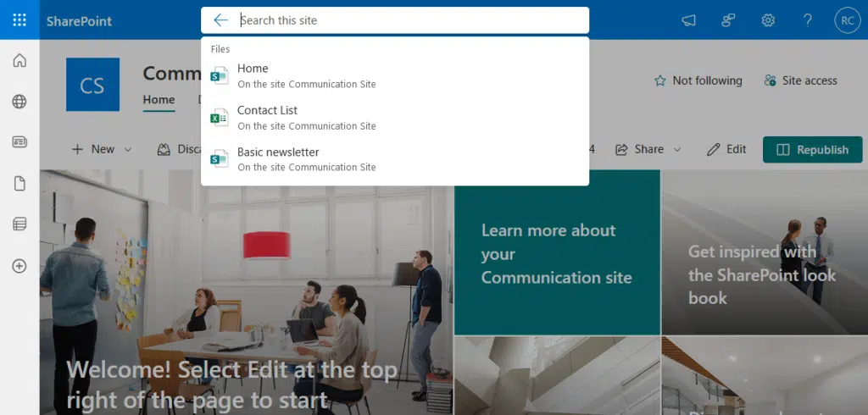Click the Edit pencil button
This screenshot has height=415, width=868.
(726, 149)
